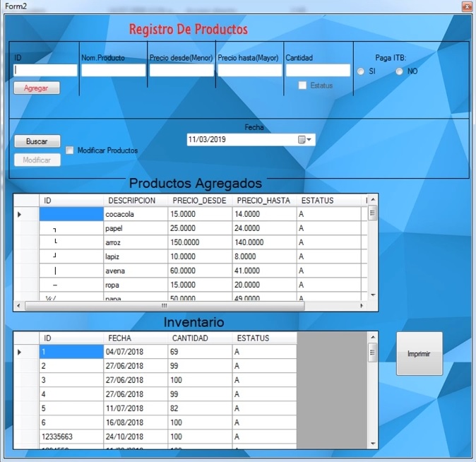Click inside the ID text field
The height and width of the screenshot is (462, 476).
click(x=45, y=71)
